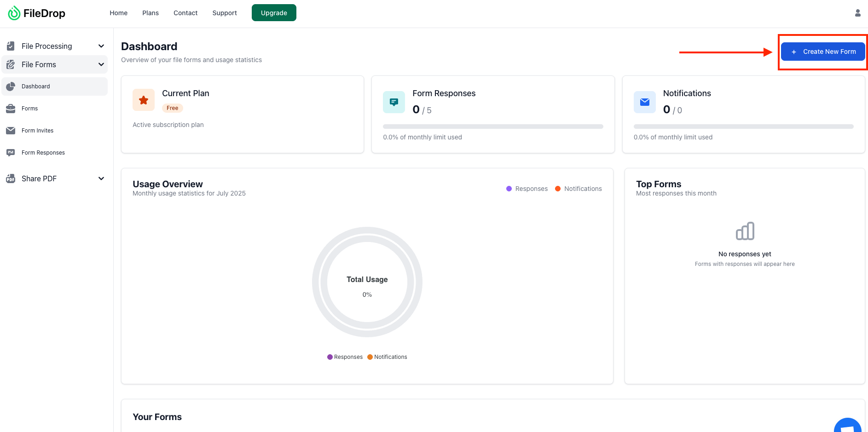868x432 pixels.
Task: Click 'Most responses this month' subtitle
Action: [x=676, y=193]
